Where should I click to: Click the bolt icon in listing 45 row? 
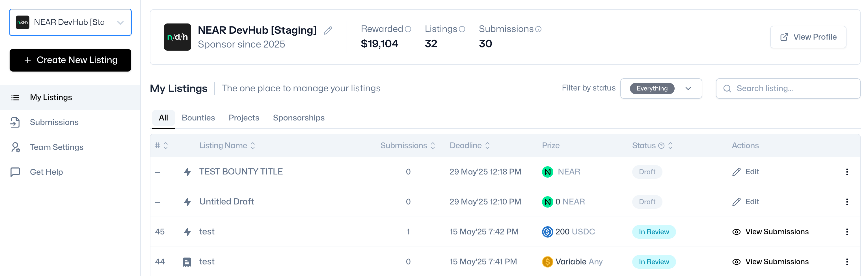tap(187, 232)
